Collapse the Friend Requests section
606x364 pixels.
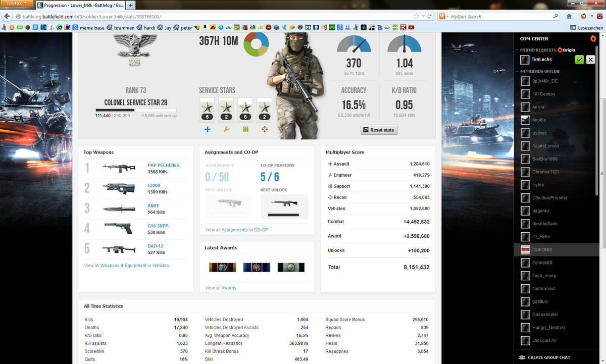[x=517, y=50]
